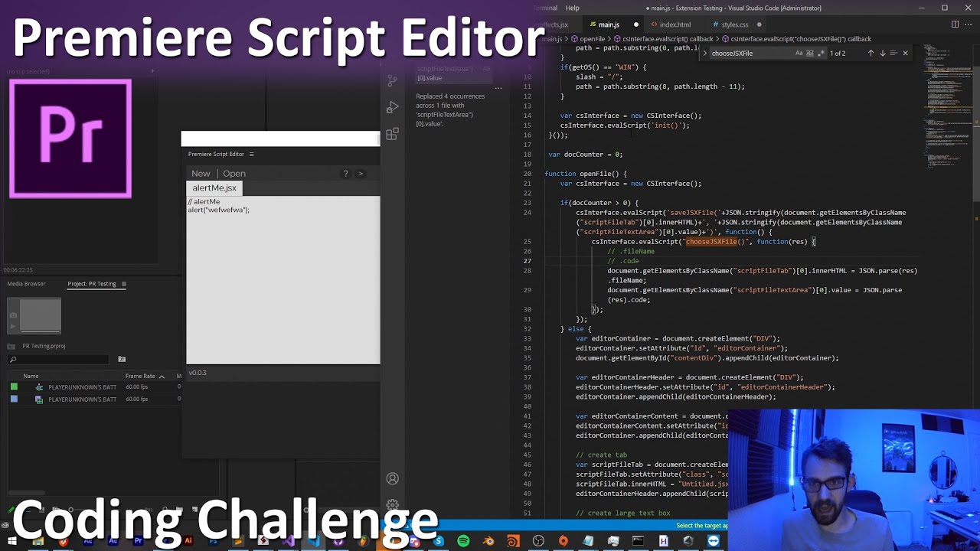980x551 pixels.
Task: Click line number 32 in the gutter
Action: [x=527, y=329]
